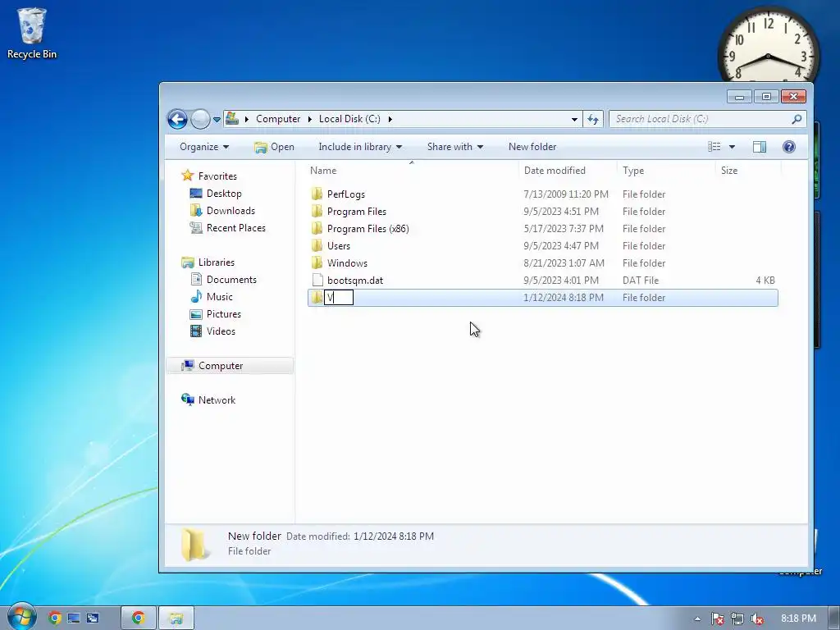Click New folder in the toolbar

click(x=532, y=147)
